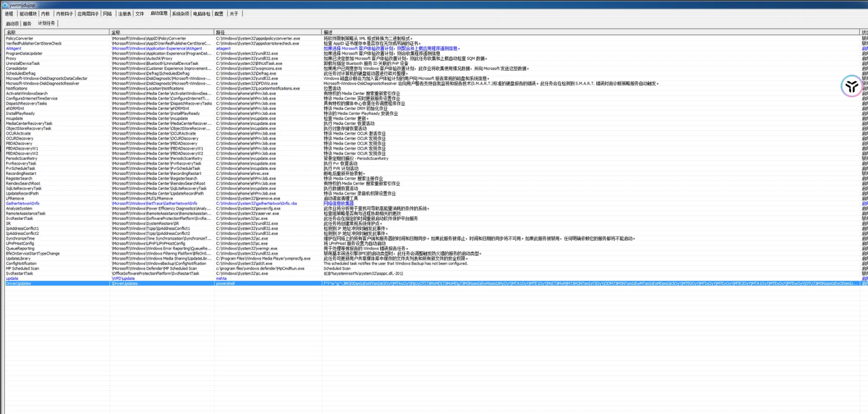The height and width of the screenshot is (414, 868).
Task: Select the RecordingRestart task row
Action: pyautogui.click(x=436, y=173)
